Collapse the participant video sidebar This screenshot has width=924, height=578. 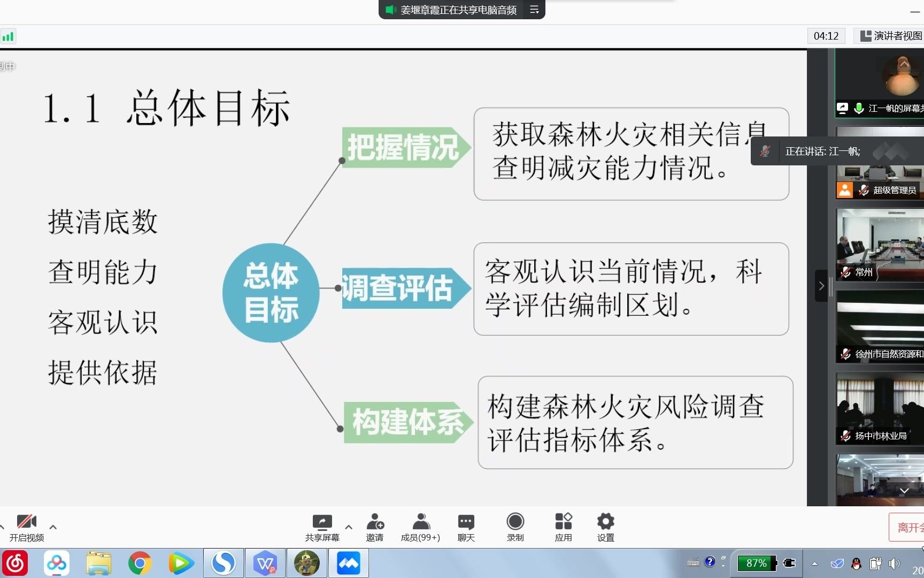pyautogui.click(x=822, y=286)
